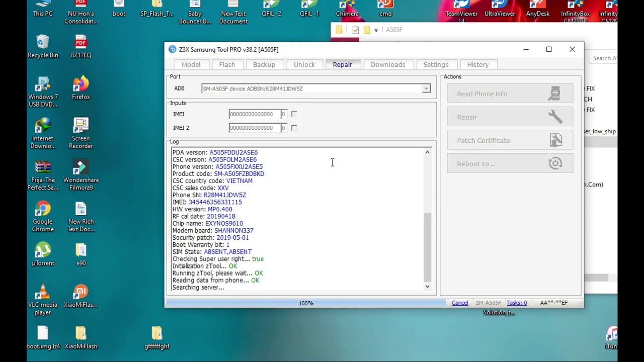Click the log scrollbar up arrow
Image resolution: width=644 pixels, height=362 pixels.
tap(427, 152)
